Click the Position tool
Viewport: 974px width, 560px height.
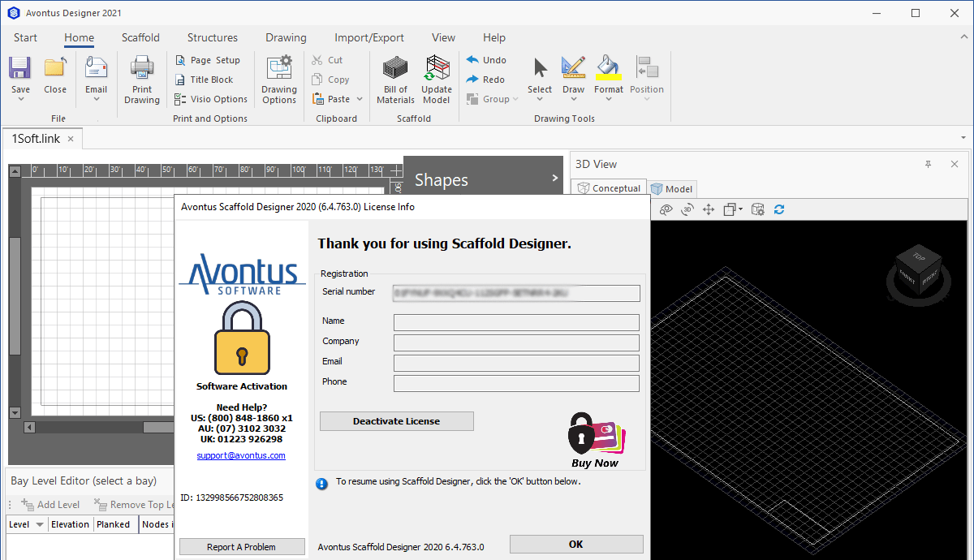(647, 67)
